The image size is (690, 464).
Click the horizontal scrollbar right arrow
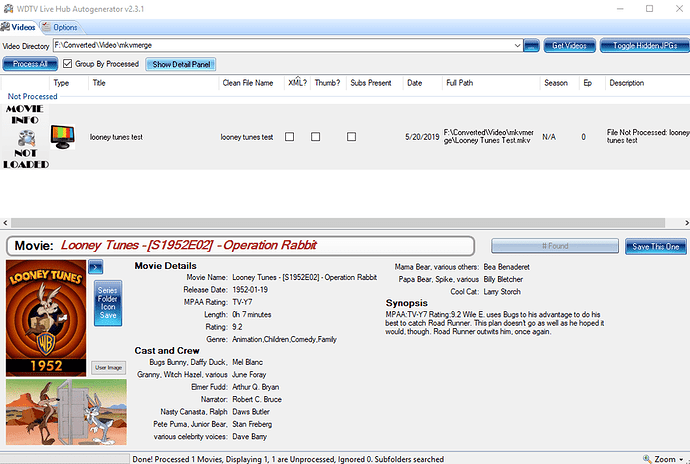pyautogui.click(x=686, y=223)
